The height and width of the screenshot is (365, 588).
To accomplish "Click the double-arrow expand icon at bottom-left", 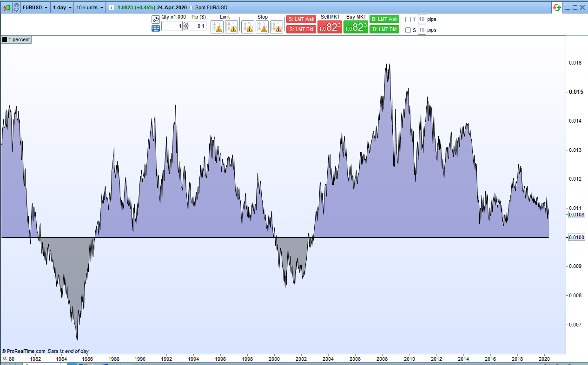I will coord(4,359).
